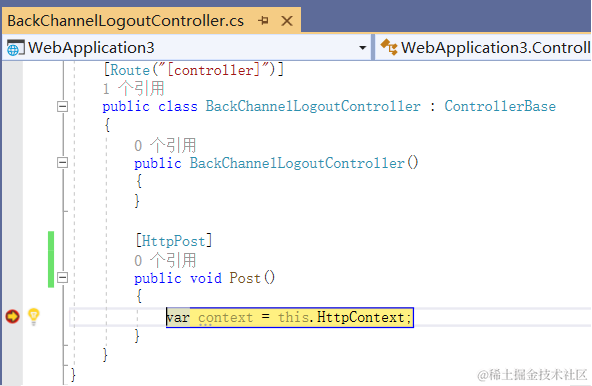This screenshot has height=386, width=592.
Task: Collapse the BackChannelLogoutController class block
Action: click(x=63, y=107)
